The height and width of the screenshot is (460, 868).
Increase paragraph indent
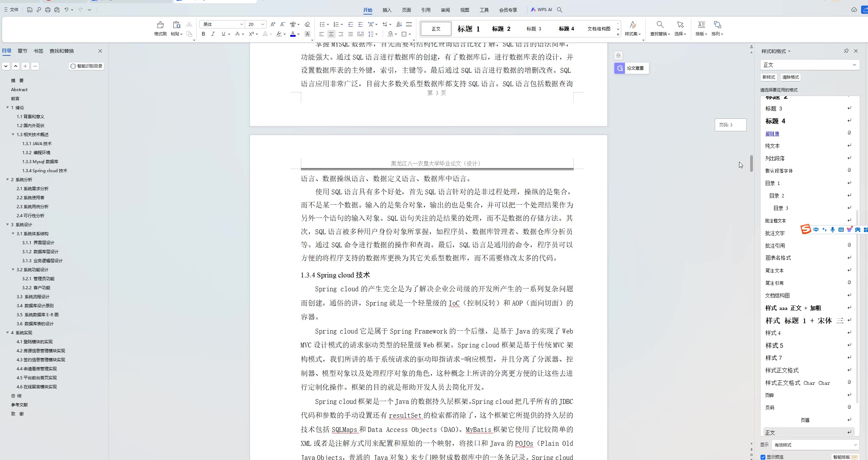[360, 24]
